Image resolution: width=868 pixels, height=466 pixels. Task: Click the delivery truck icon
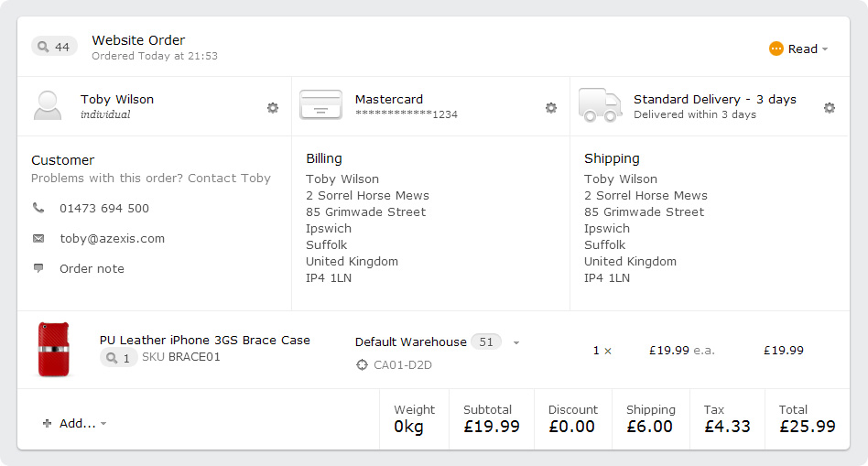coord(600,105)
